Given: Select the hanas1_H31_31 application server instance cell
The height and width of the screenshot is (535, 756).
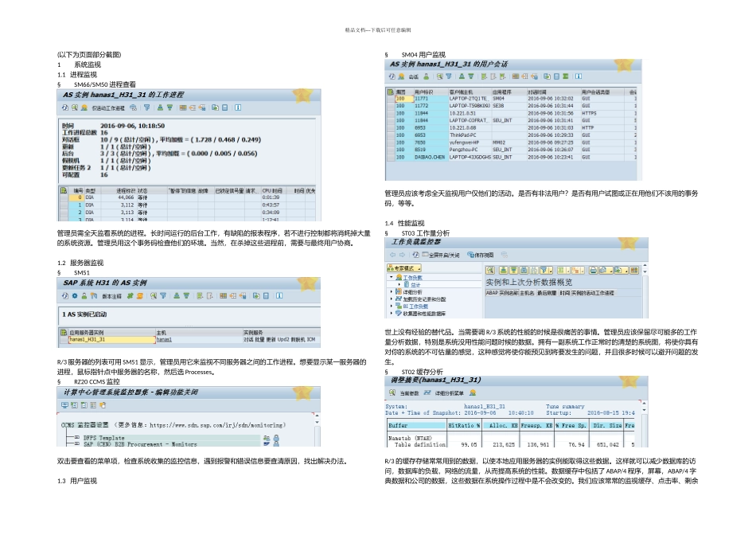Looking at the screenshot, I should point(111,340).
